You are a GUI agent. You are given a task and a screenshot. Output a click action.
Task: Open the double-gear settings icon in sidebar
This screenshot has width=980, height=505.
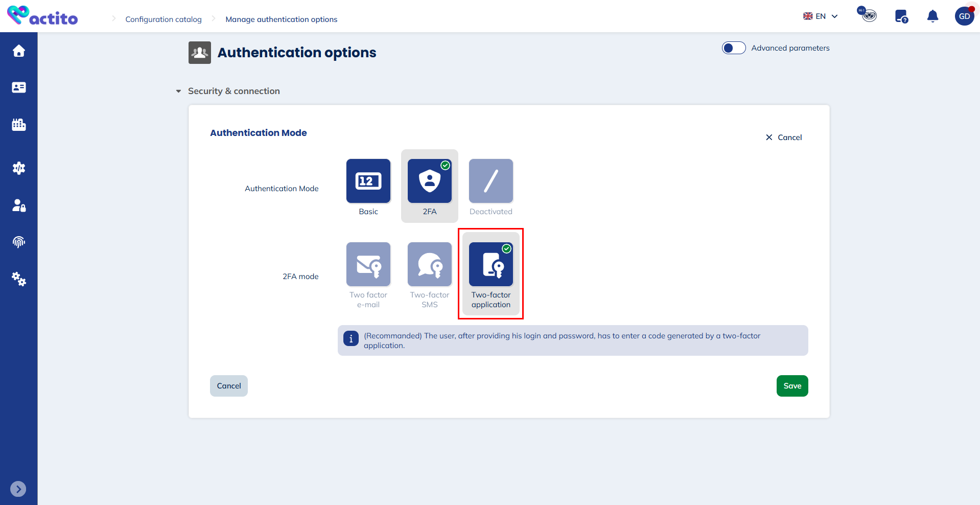[x=18, y=279]
